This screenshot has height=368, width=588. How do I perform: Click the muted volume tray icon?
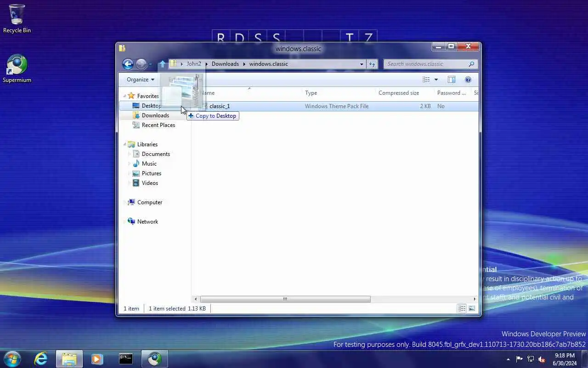(x=542, y=359)
